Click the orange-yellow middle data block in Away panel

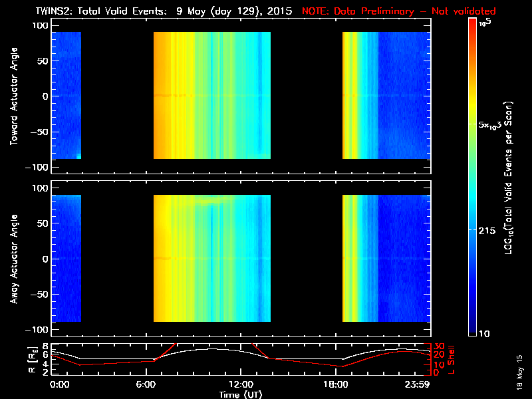click(212, 258)
